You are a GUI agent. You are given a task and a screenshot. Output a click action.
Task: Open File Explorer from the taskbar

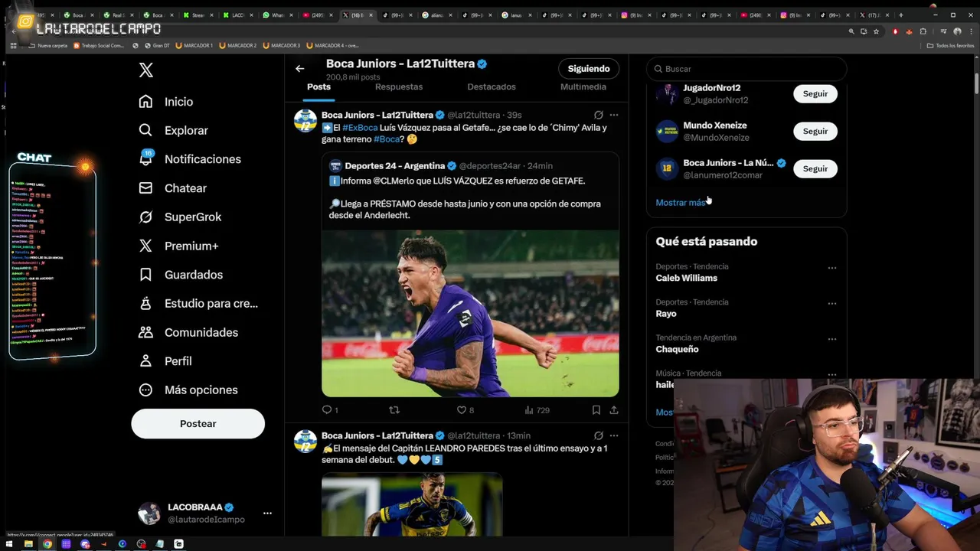coord(28,544)
